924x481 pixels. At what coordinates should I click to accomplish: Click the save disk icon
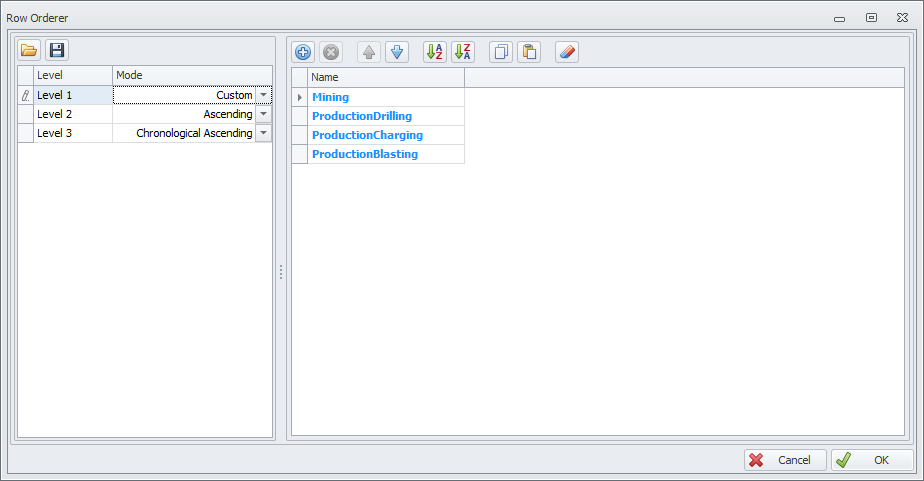[x=57, y=51]
